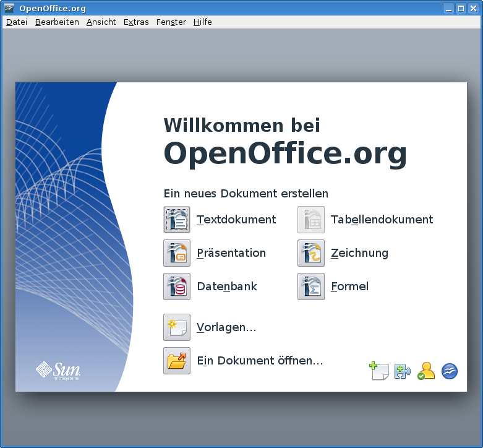Open the Extras menu

[136, 22]
